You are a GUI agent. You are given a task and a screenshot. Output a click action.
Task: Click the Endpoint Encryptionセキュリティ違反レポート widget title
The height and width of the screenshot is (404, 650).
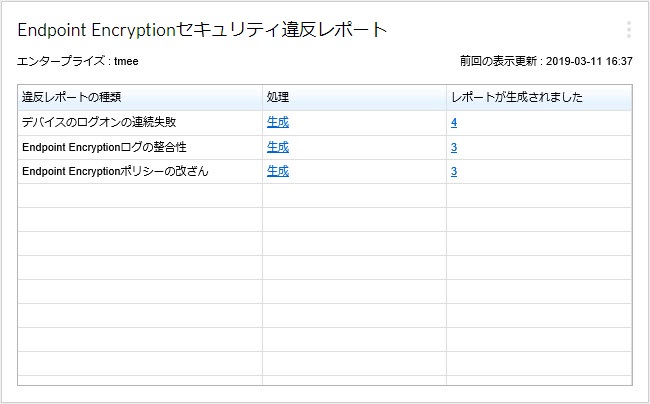[202, 30]
